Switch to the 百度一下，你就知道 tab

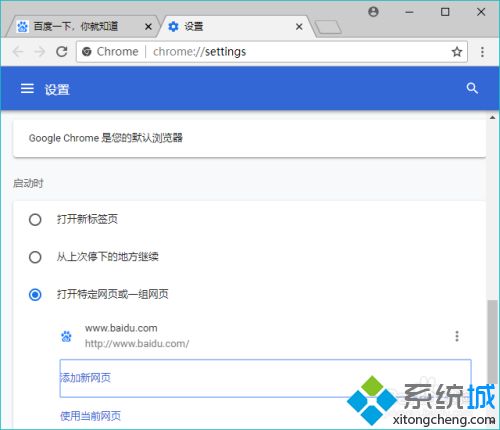pos(83,26)
